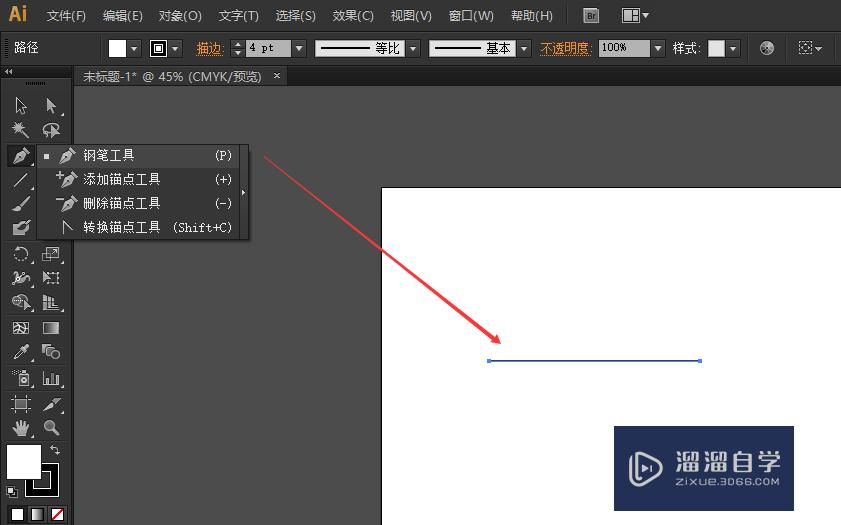Open the 样式 graphic style dropdown
841x525 pixels.
pyautogui.click(x=733, y=49)
